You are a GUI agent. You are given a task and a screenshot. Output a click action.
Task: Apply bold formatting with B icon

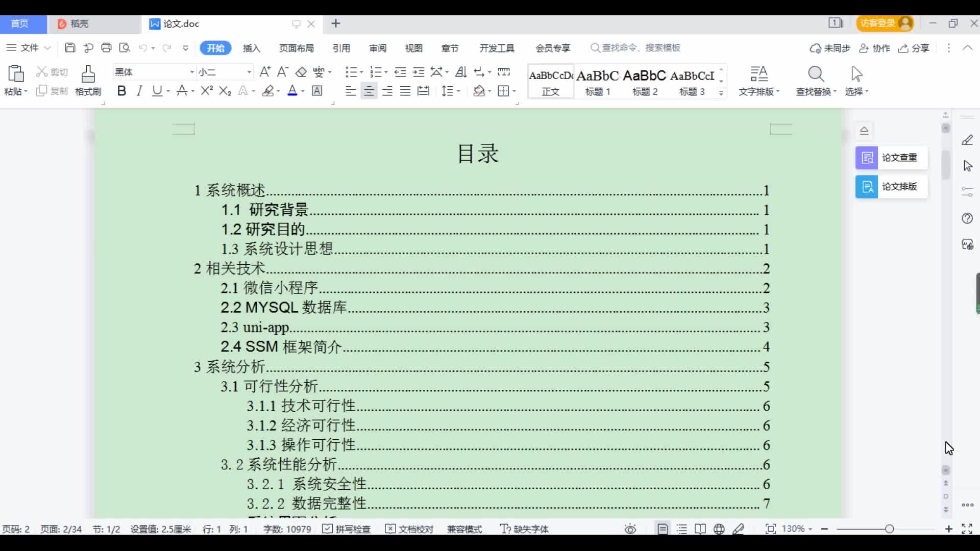pos(121,91)
